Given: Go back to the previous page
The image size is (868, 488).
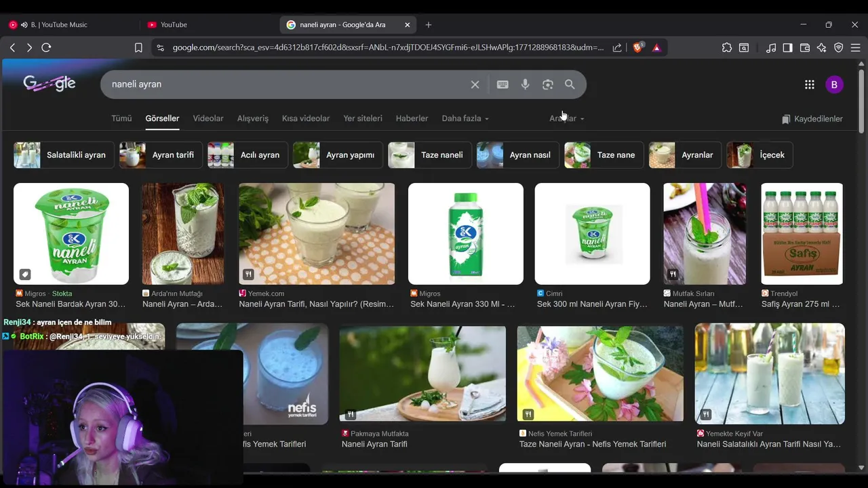Looking at the screenshot, I should click(x=12, y=47).
